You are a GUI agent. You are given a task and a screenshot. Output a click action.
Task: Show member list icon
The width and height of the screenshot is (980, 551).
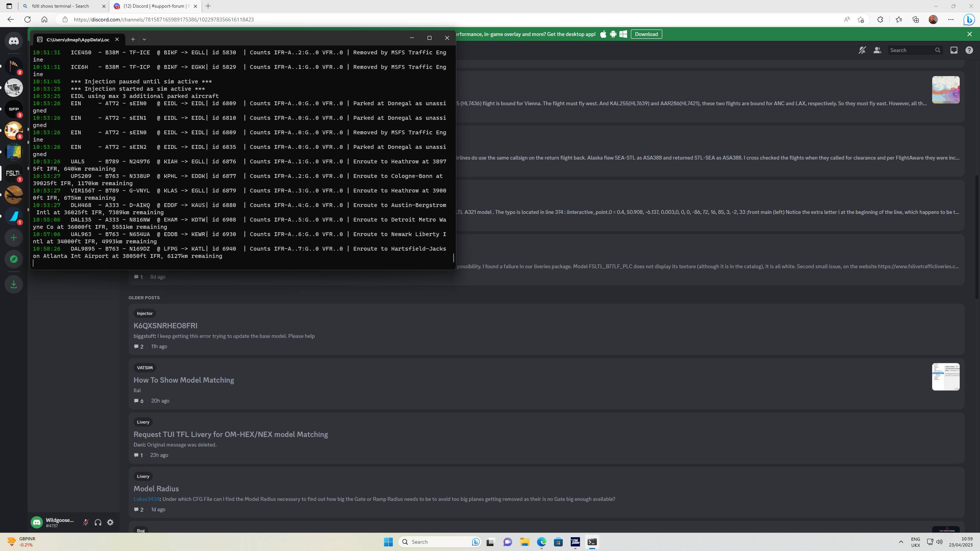(877, 50)
